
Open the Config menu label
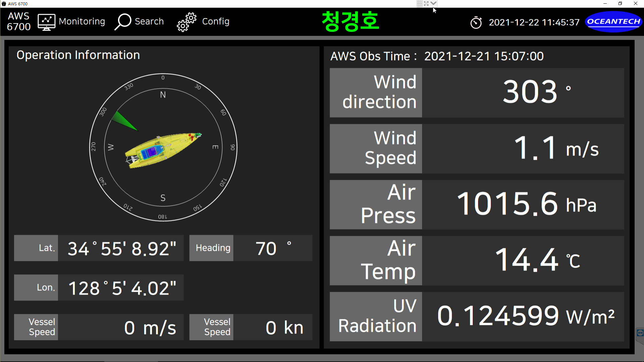coord(216,21)
